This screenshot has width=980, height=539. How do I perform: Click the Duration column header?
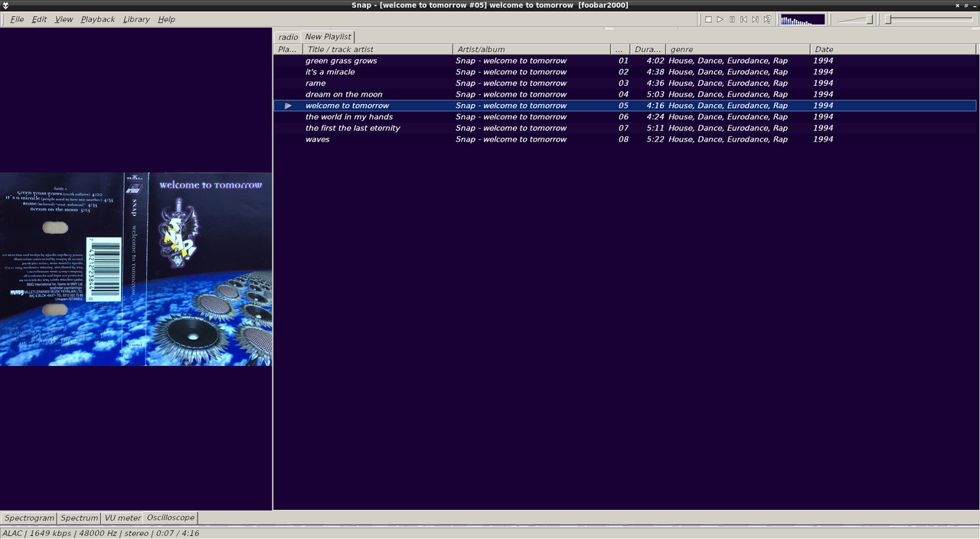[x=648, y=49]
